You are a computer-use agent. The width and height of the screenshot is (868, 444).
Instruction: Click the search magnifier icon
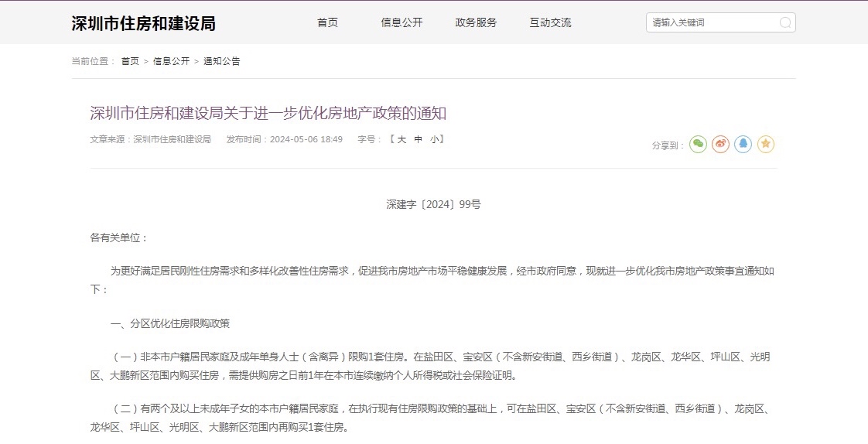click(785, 23)
